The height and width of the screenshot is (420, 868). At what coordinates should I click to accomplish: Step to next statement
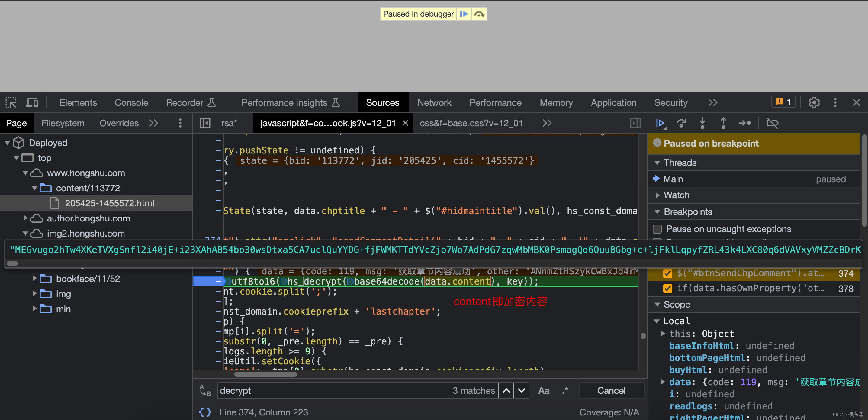(745, 123)
